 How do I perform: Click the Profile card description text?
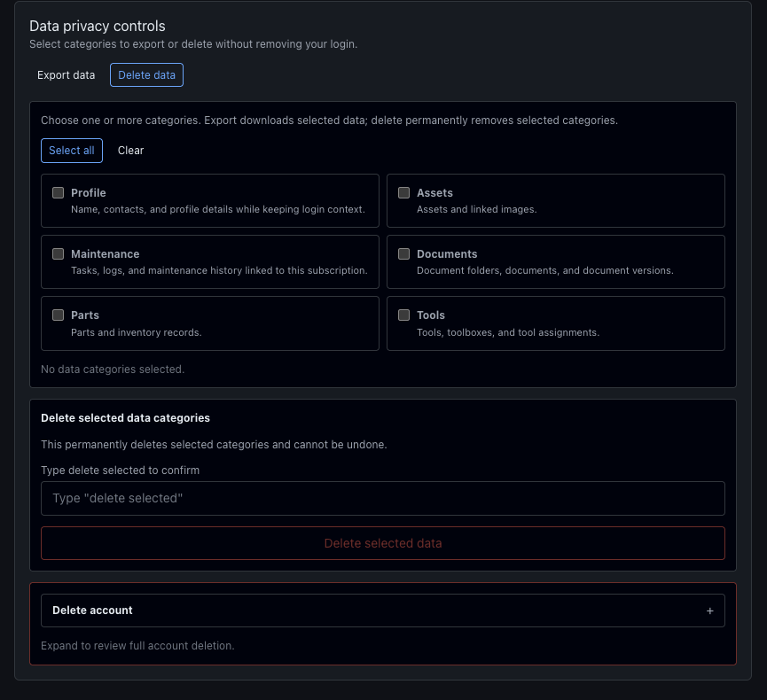click(218, 209)
